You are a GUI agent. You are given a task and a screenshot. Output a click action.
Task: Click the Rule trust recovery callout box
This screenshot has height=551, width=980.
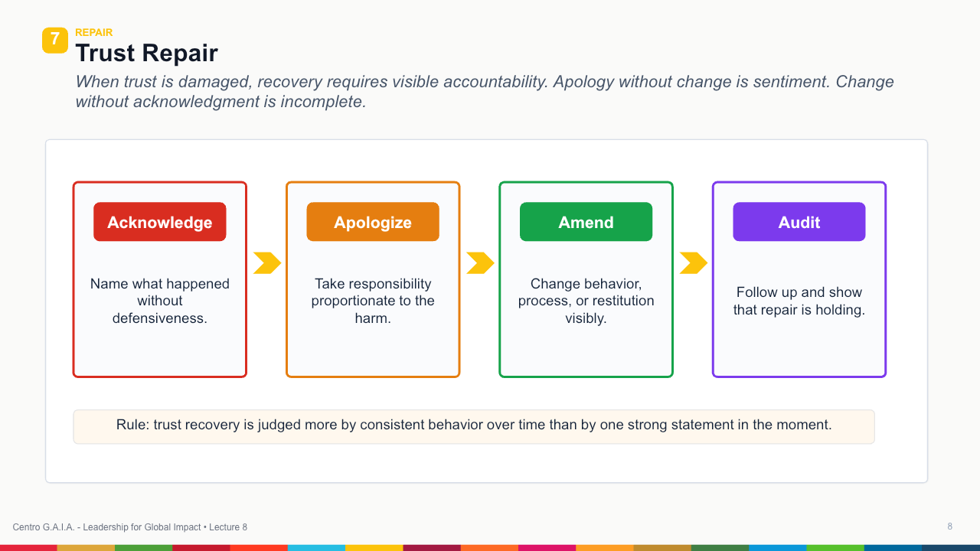[474, 426]
